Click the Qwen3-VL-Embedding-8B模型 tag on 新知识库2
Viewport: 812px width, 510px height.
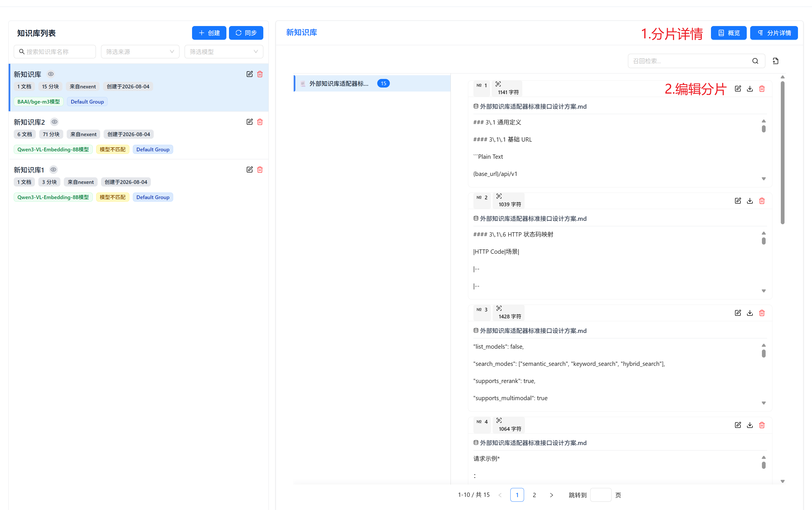53,150
